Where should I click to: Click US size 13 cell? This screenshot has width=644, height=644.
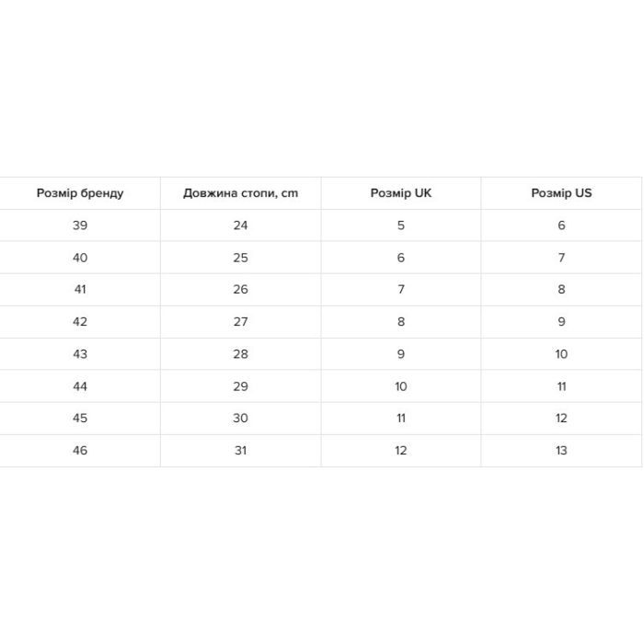tap(561, 451)
